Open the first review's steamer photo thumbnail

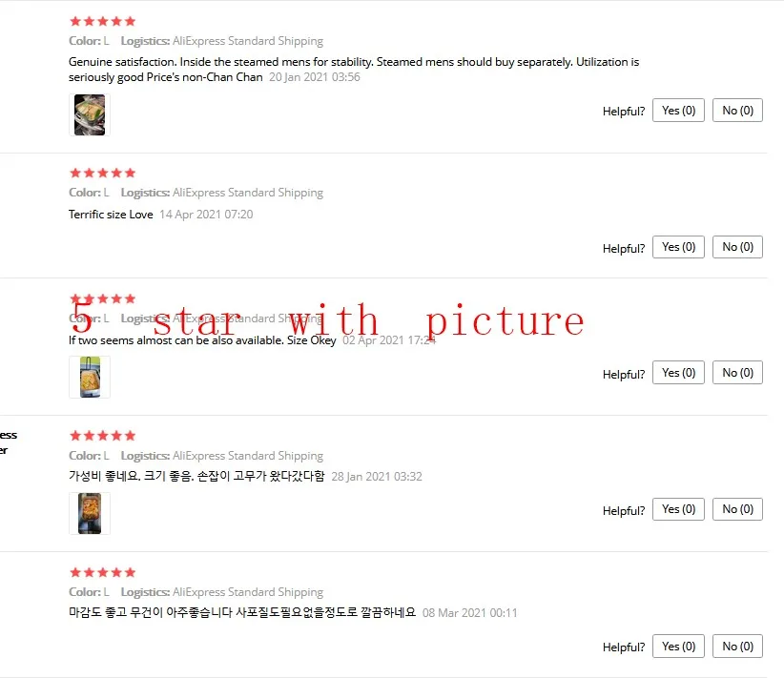(90, 114)
